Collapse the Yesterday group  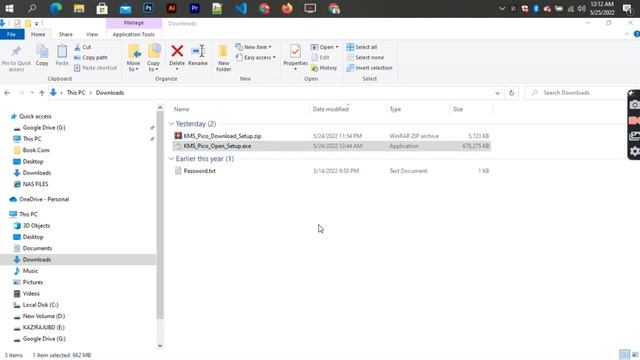(171, 124)
